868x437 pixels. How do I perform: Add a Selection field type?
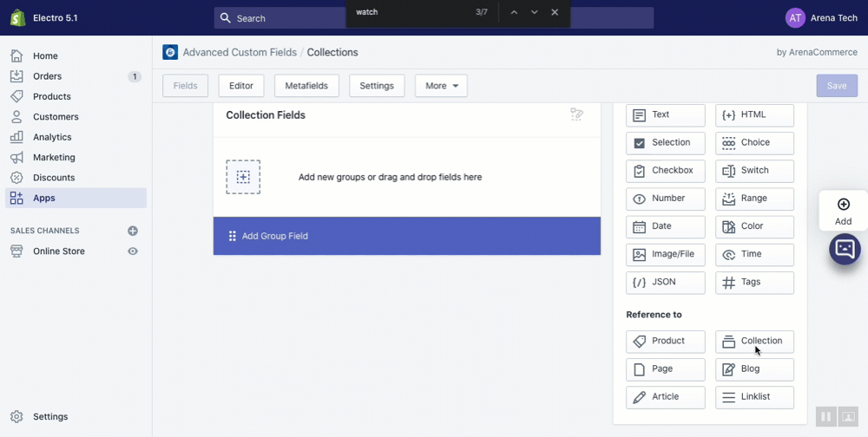click(x=666, y=143)
